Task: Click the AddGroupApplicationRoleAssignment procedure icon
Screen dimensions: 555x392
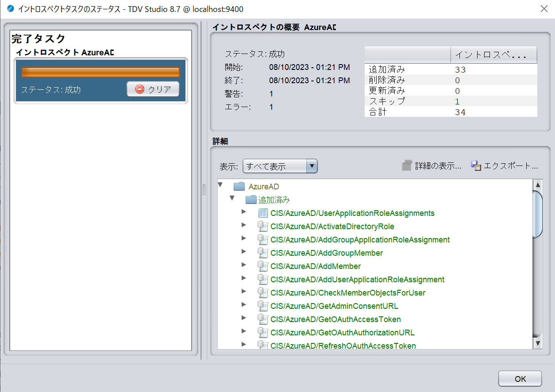Action: [263, 240]
